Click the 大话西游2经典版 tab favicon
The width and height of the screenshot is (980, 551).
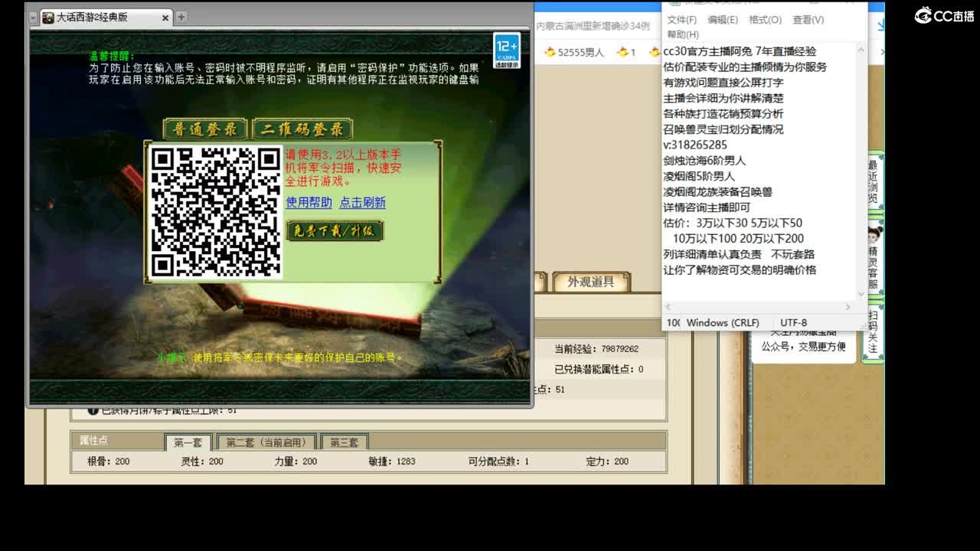tap(48, 17)
